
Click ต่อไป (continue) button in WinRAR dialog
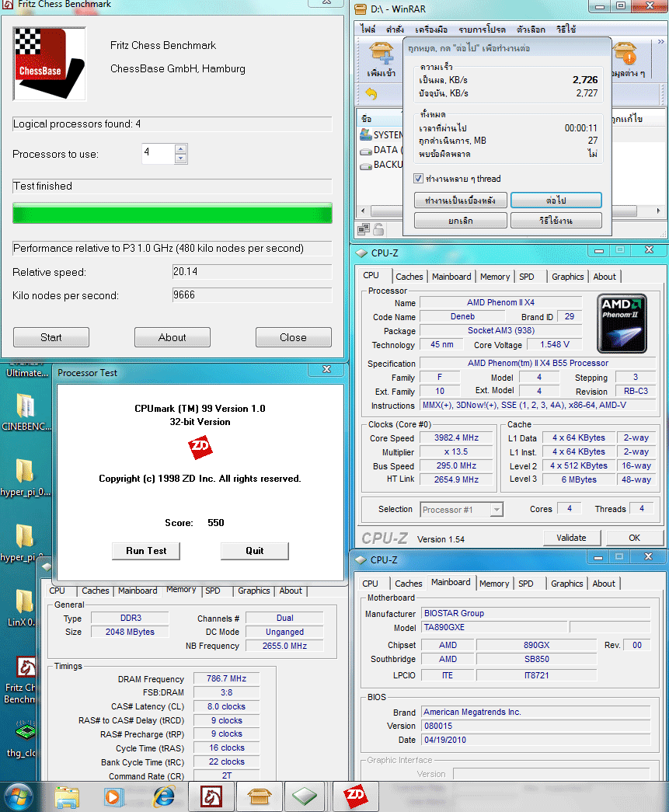pyautogui.click(x=556, y=200)
